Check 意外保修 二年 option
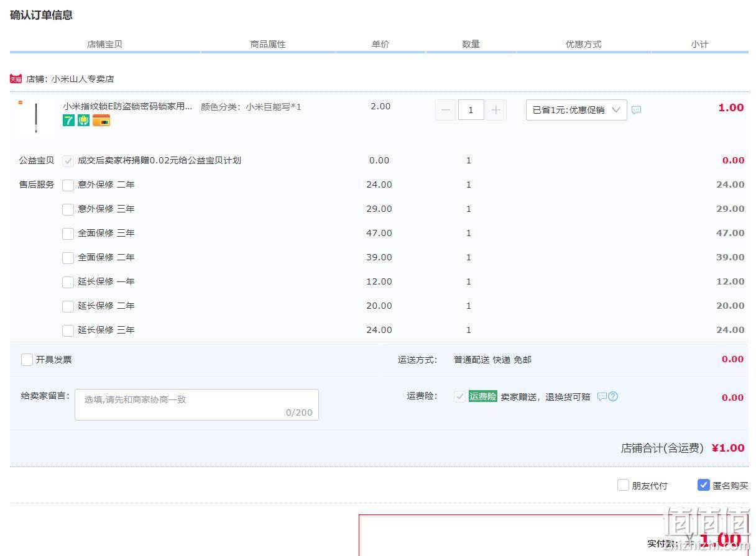 68,185
